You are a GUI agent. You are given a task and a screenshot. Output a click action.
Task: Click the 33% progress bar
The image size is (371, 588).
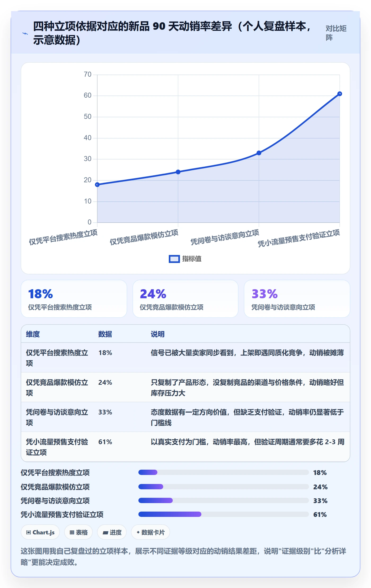(x=223, y=500)
